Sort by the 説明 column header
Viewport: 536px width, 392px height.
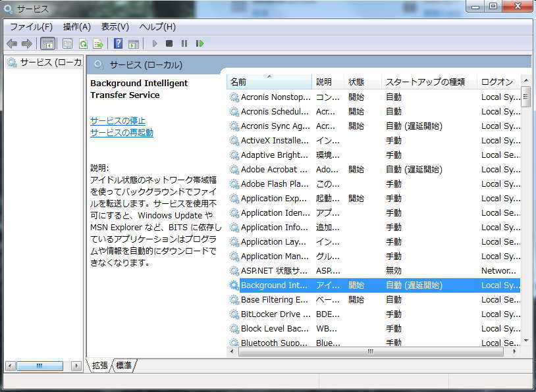tap(328, 82)
